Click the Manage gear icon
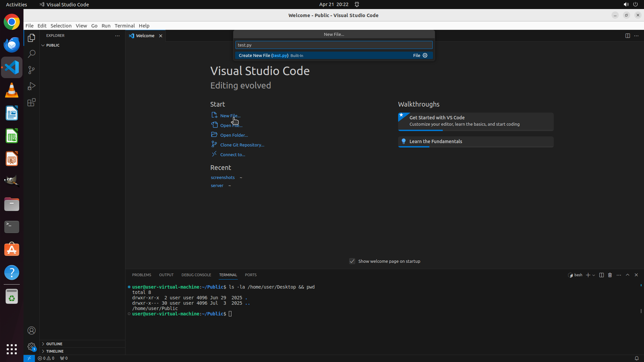 pyautogui.click(x=32, y=346)
